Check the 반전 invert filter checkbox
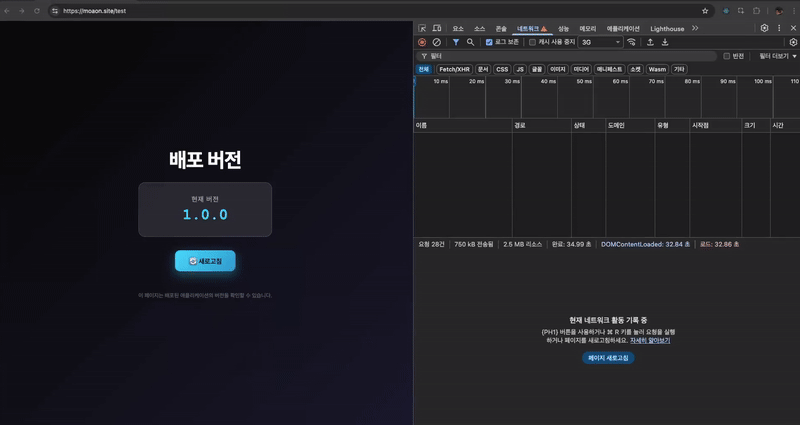The image size is (800, 425). (x=727, y=56)
